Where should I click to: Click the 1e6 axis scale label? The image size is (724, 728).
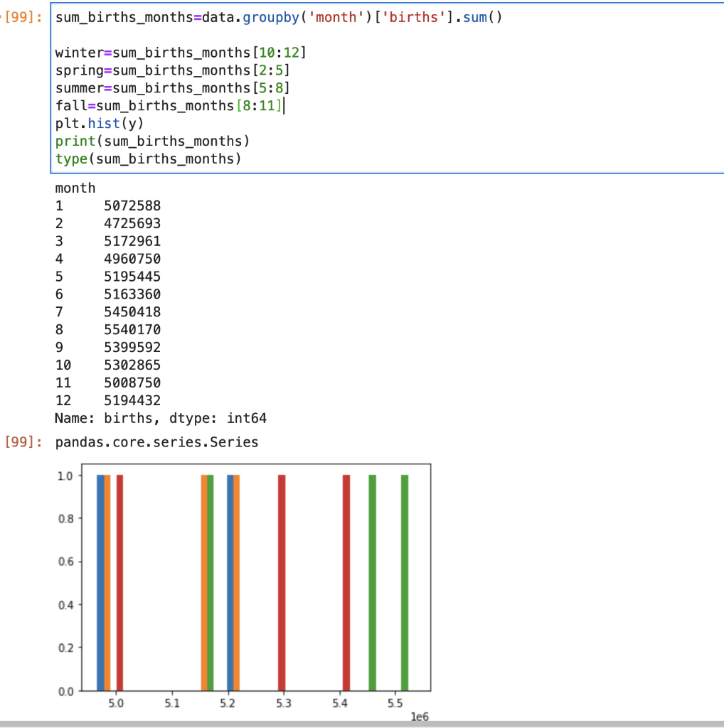click(x=419, y=716)
